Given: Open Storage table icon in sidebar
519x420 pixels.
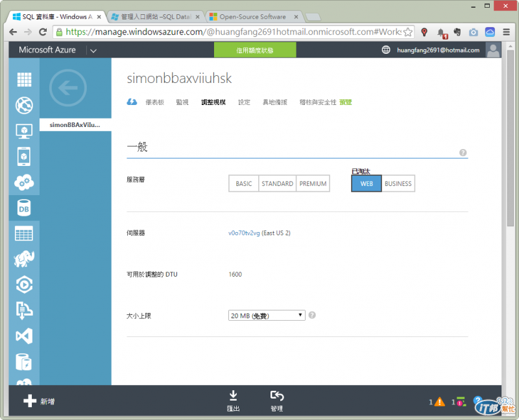Looking at the screenshot, I should tap(24, 233).
